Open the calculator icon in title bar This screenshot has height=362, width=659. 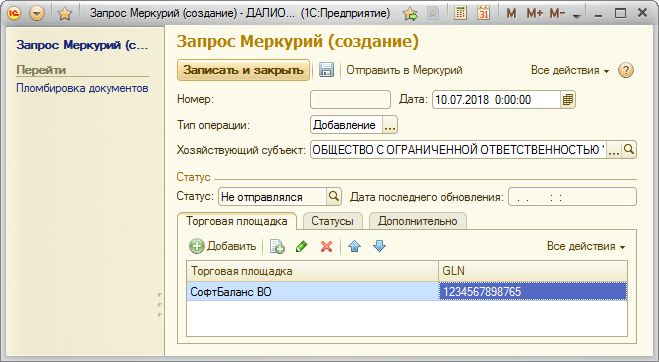click(x=461, y=13)
